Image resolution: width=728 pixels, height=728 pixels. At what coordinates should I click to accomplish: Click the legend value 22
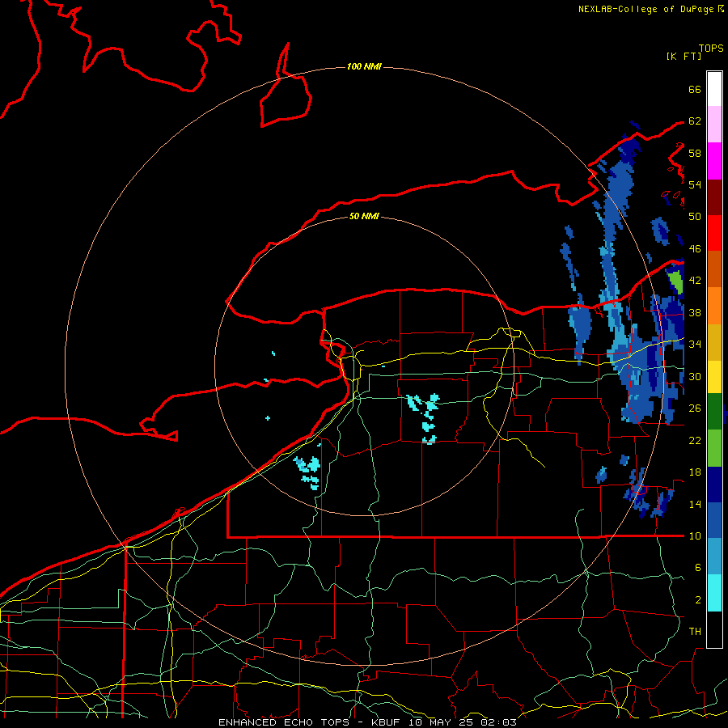point(695,440)
